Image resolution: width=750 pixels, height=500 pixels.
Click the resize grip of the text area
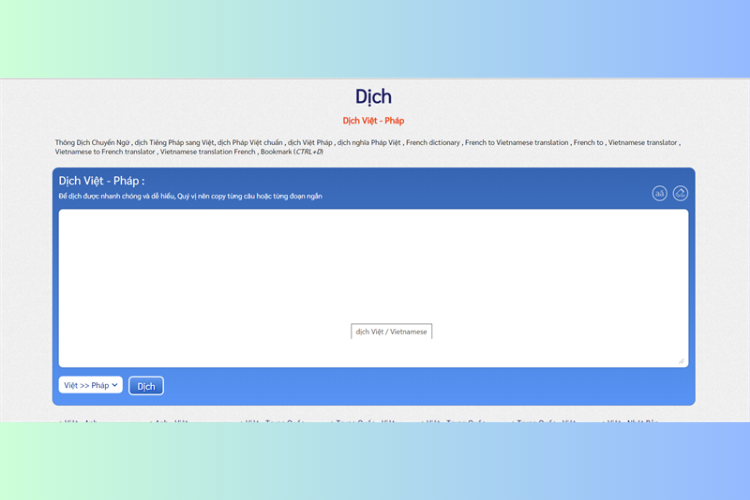(681, 361)
